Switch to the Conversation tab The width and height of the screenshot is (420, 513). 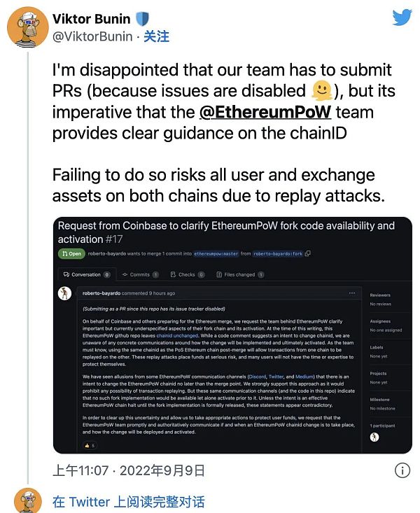pyautogui.click(x=86, y=274)
